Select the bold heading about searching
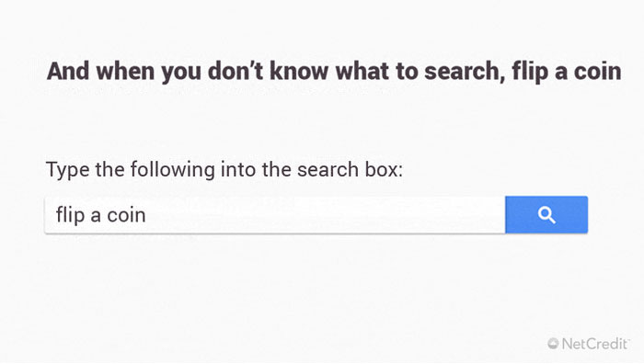This screenshot has width=644, height=364. (x=334, y=71)
